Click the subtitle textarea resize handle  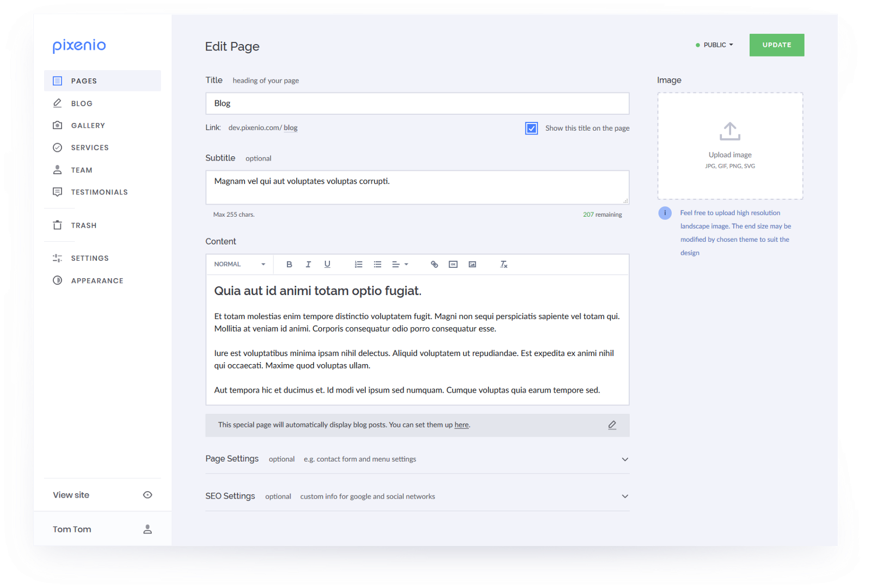pyautogui.click(x=625, y=201)
